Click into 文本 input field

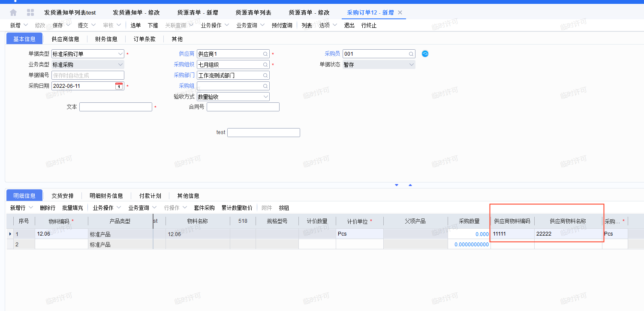[x=116, y=107]
